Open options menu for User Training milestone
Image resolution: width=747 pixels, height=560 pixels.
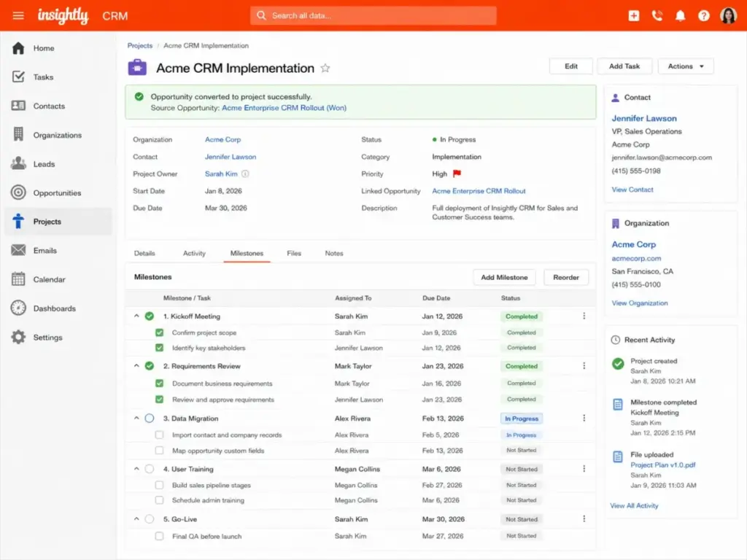pos(584,469)
